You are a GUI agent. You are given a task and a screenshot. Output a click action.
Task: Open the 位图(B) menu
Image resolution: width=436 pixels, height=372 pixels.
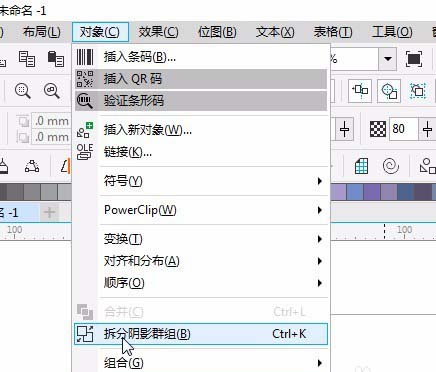217,32
